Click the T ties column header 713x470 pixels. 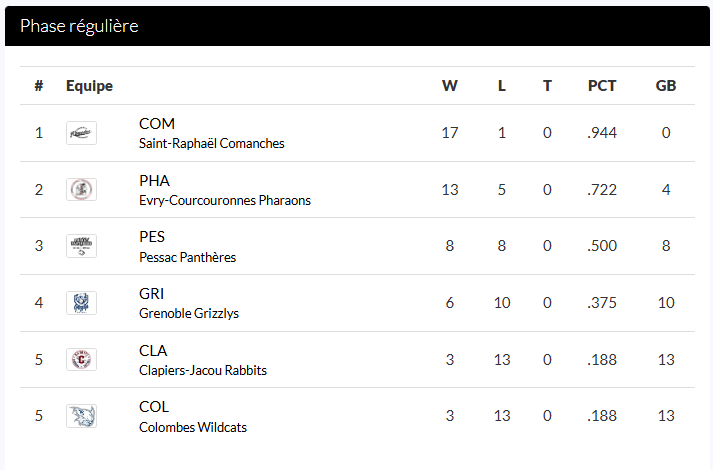[x=547, y=86]
